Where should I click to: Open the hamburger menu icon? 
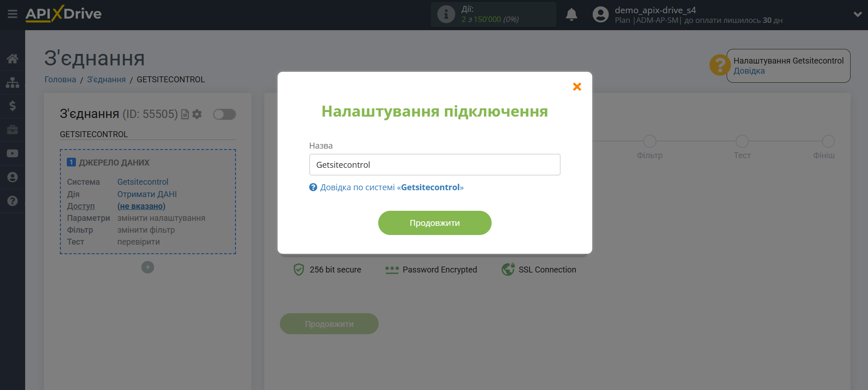12,14
